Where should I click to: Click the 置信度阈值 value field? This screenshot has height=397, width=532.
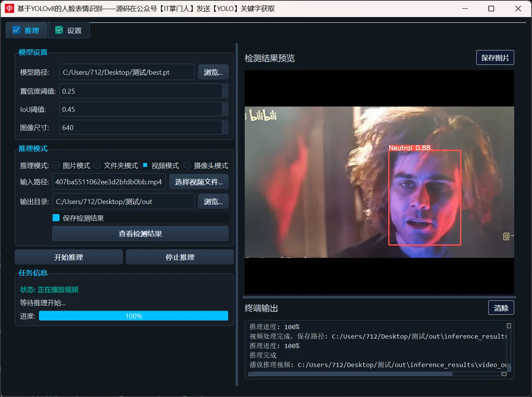click(141, 91)
